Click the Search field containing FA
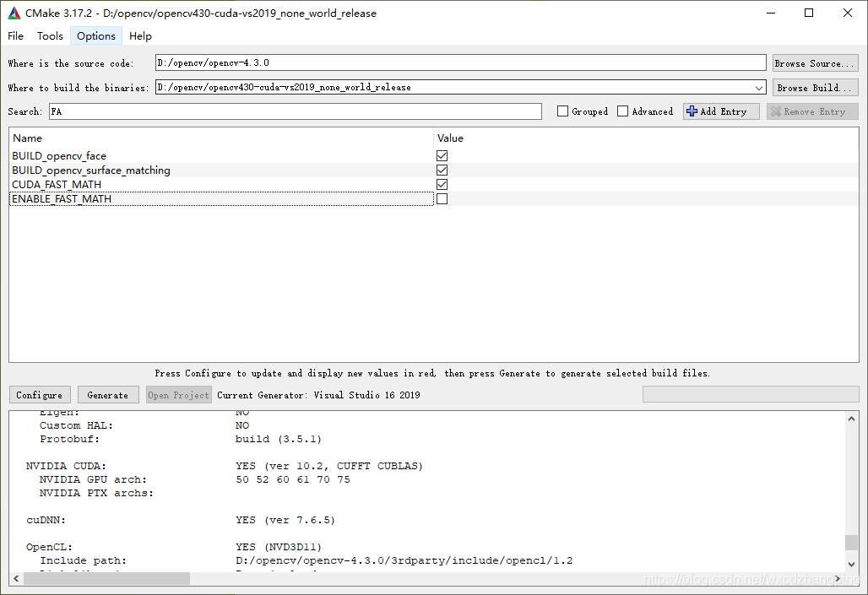868x595 pixels. (x=296, y=111)
